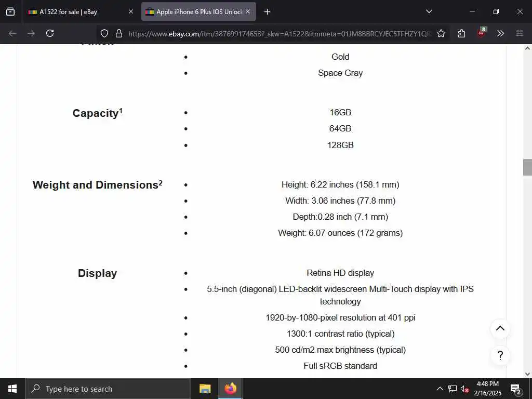Open the Extensions puzzle icon
The image size is (532, 399).
461,33
